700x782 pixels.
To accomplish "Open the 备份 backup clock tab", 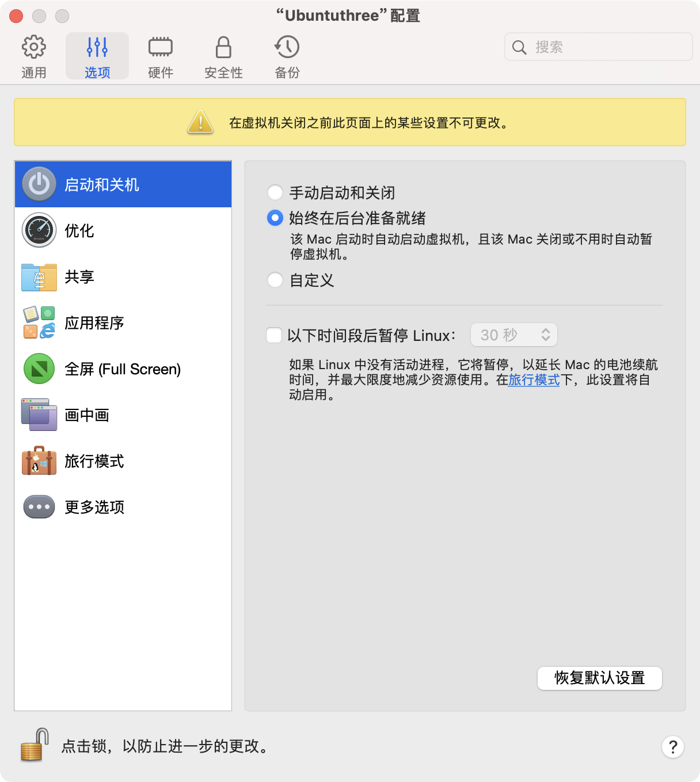I will click(287, 56).
